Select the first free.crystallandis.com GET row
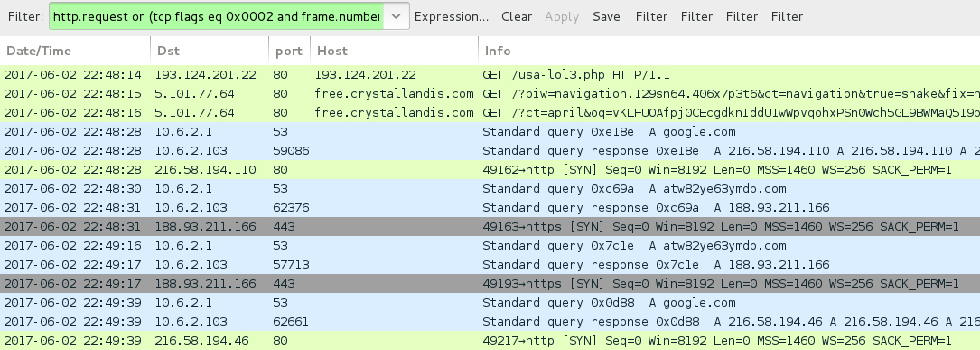The height and width of the screenshot is (350, 980). tap(490, 94)
